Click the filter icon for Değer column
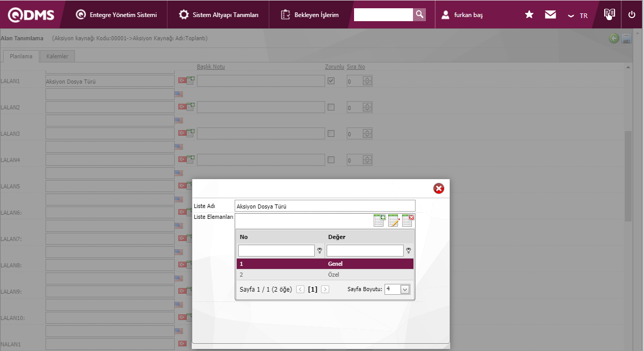The height and width of the screenshot is (351, 644). tap(408, 251)
